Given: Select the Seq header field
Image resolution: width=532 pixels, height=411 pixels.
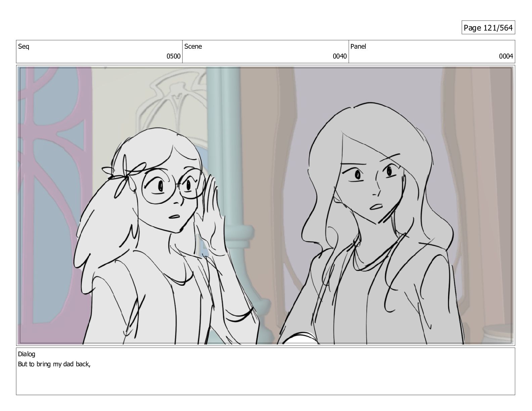Looking at the screenshot, I should click(99, 51).
